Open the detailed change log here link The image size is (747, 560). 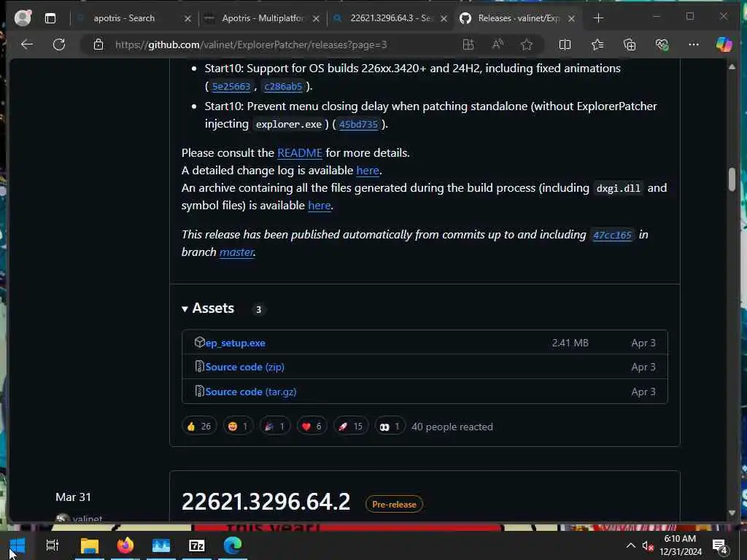pyautogui.click(x=368, y=171)
